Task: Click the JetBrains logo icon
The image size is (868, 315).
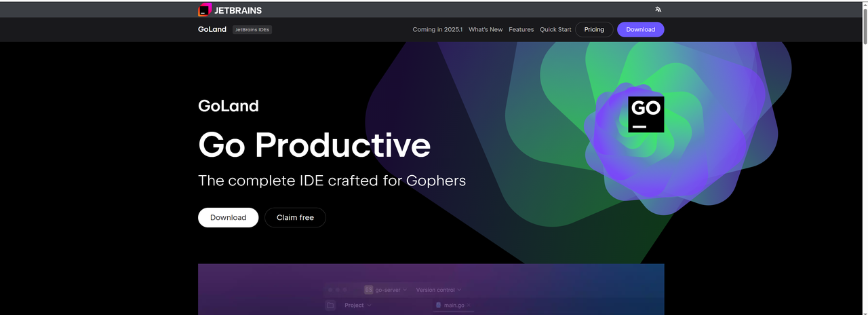Action: 205,10
